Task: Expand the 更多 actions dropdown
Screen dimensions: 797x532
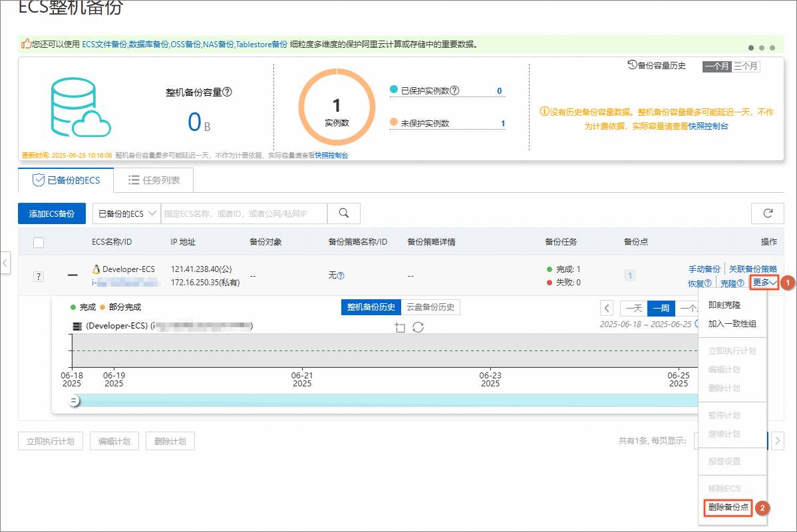Action: (764, 283)
